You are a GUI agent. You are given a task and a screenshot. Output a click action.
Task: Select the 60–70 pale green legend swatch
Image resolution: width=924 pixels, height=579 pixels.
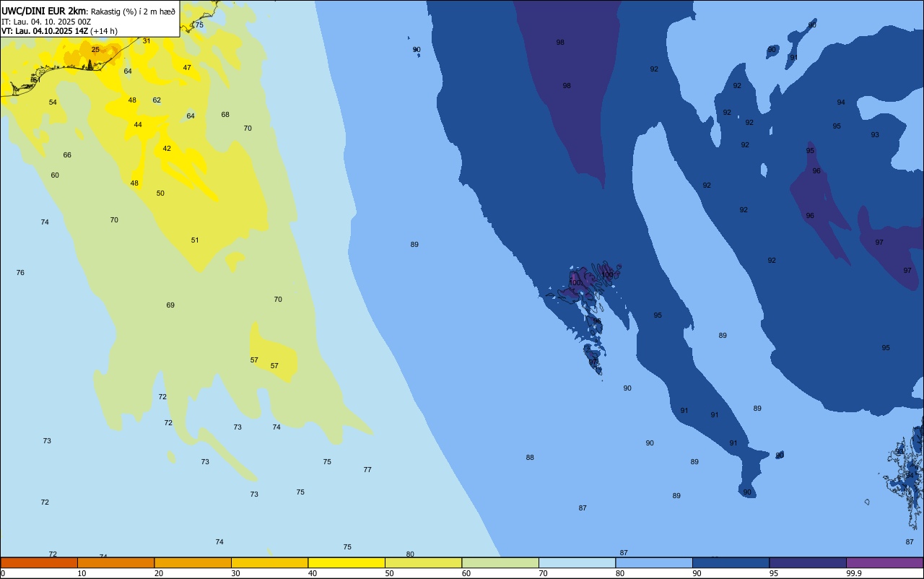pyautogui.click(x=500, y=562)
